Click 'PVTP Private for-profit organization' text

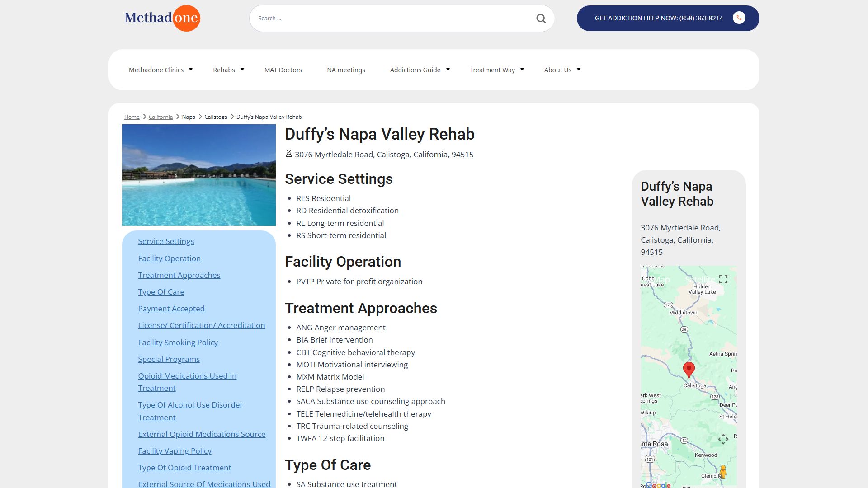359,282
